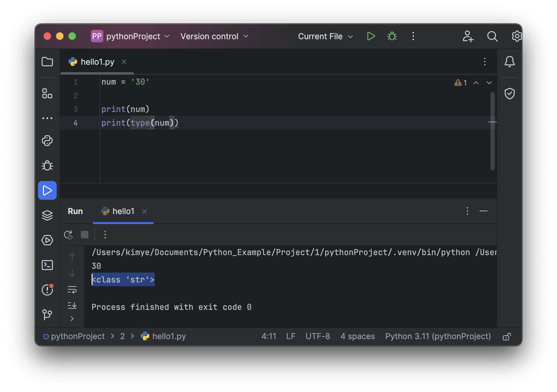Viewport: 557px width, 392px height.
Task: Click the editor vertical scrollbar
Action: [x=492, y=131]
